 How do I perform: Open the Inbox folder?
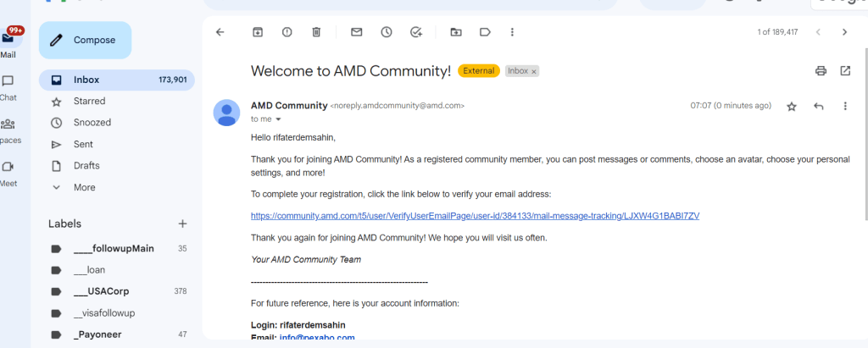pyautogui.click(x=117, y=80)
